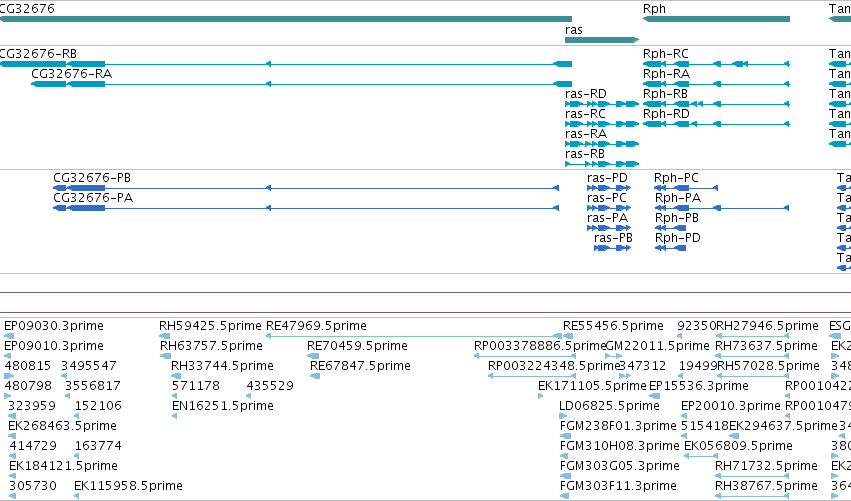Select feature 480798
The height and width of the screenshot is (501, 851).
click(x=28, y=386)
